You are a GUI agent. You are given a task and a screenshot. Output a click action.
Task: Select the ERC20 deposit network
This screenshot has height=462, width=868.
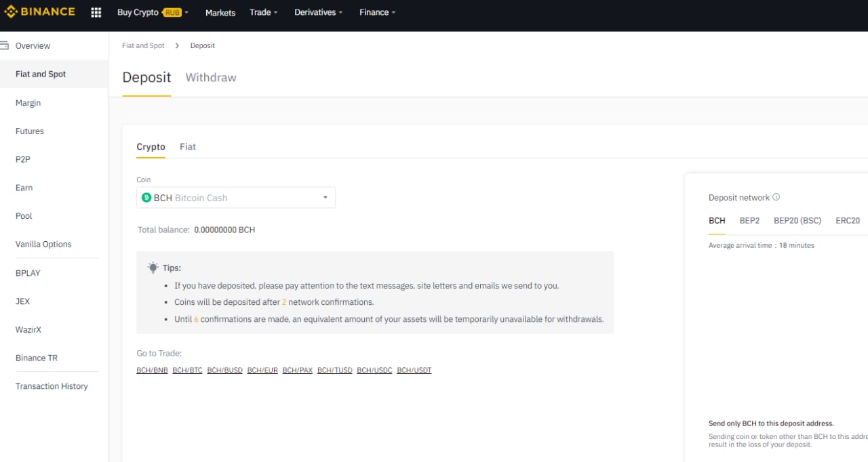pyautogui.click(x=848, y=220)
